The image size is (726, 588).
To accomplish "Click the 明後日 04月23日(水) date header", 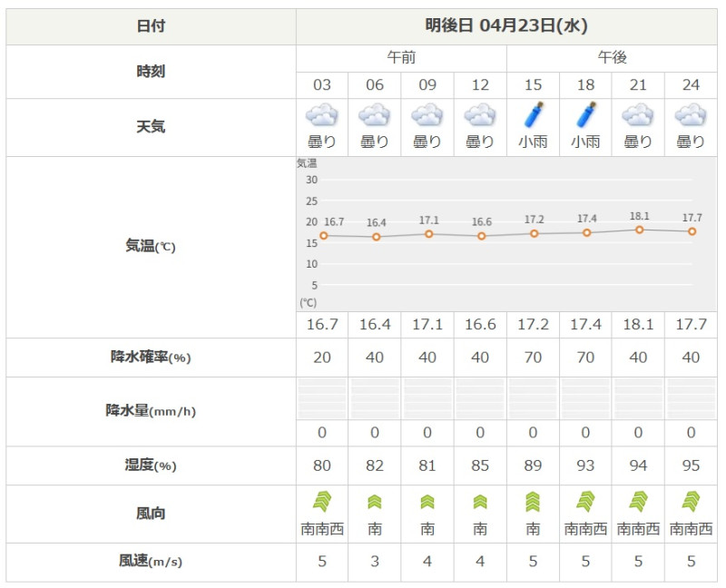I will point(506,26).
